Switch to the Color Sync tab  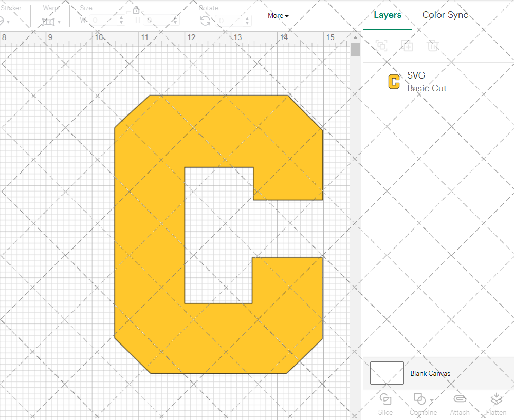[445, 15]
